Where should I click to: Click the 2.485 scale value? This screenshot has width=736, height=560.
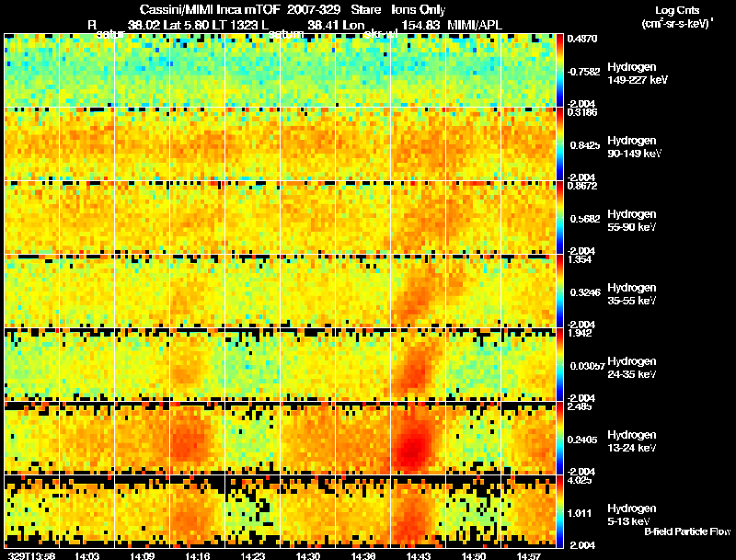pyautogui.click(x=580, y=406)
